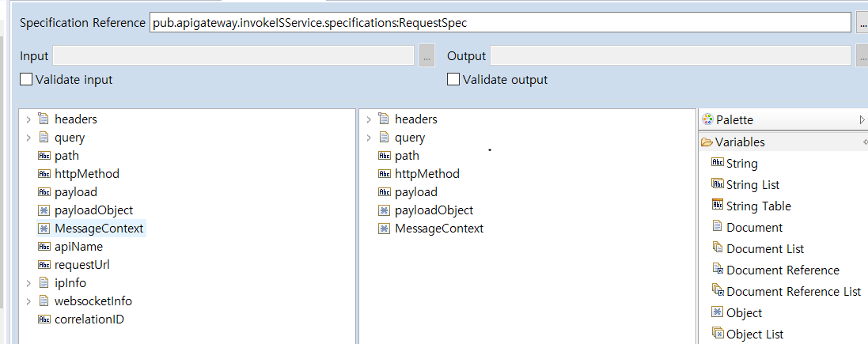Select the Document List variable icon
This screenshot has width=868, height=344.
click(x=718, y=248)
